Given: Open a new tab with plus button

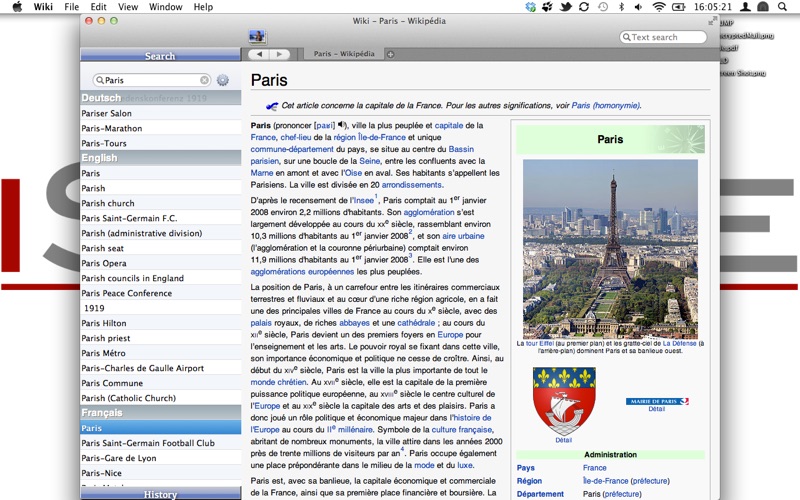Looking at the screenshot, I should coord(390,54).
